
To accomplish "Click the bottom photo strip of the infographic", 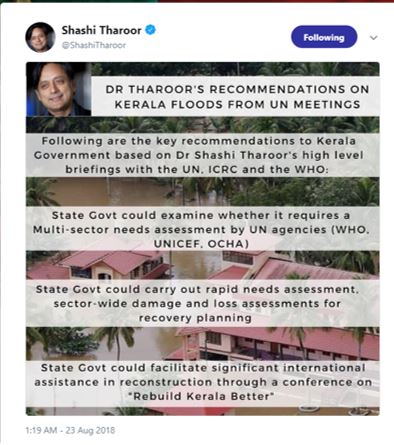I will click(x=203, y=411).
